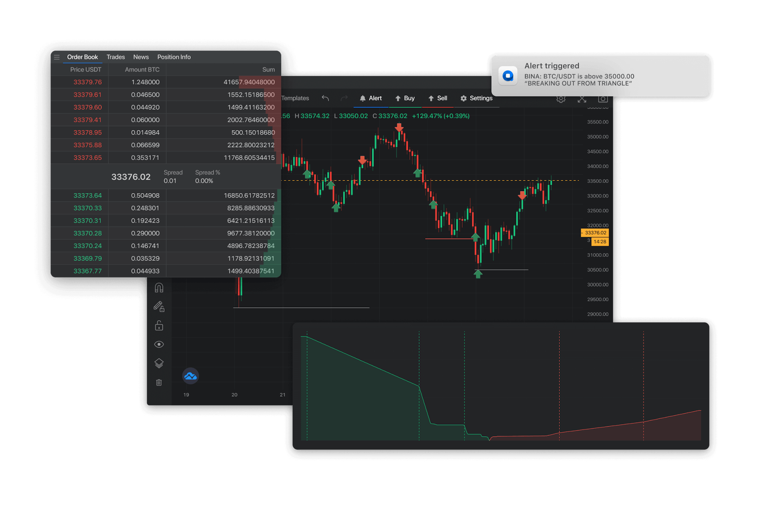The width and height of the screenshot is (760, 532).
Task: Click the red sell arrow at chart peak
Action: coord(399,128)
